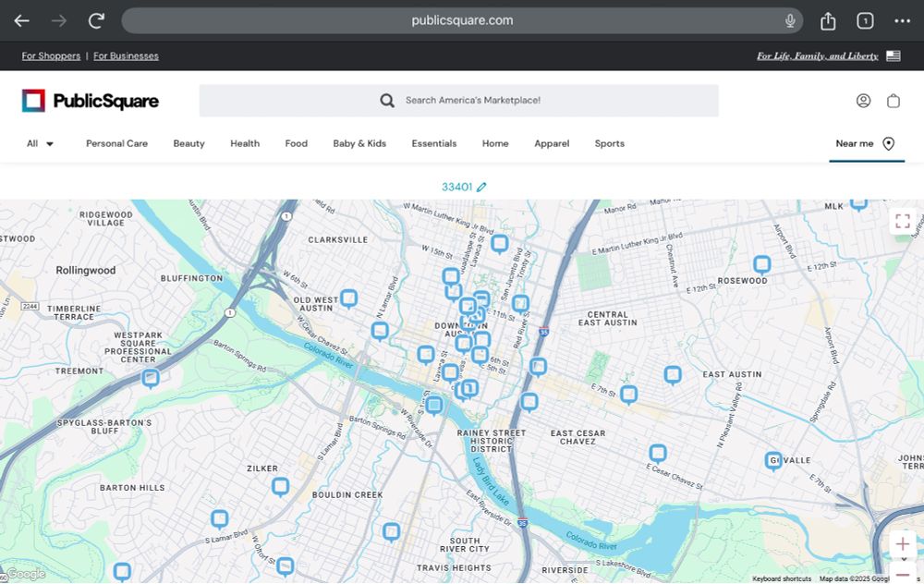
Task: Zoom in on the map with the plus button
Action: pos(902,544)
